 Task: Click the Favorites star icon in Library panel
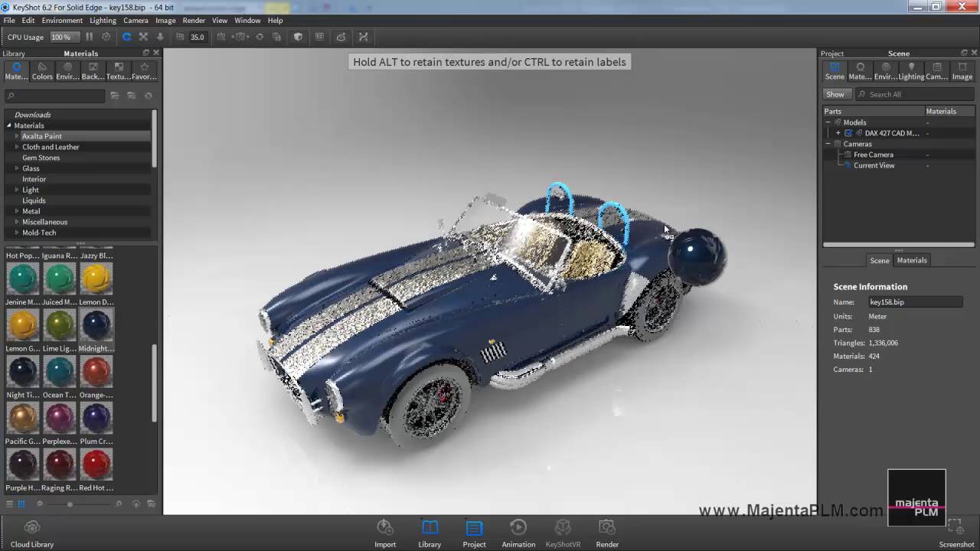[143, 70]
